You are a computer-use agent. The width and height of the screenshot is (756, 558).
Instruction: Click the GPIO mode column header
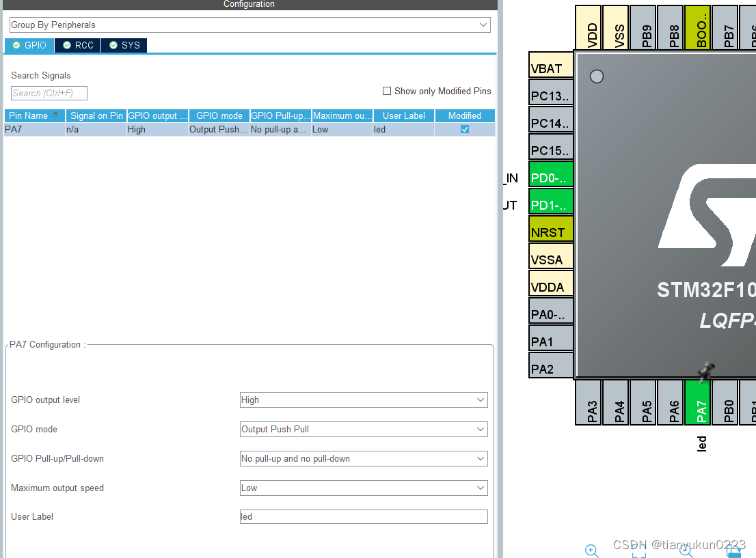pyautogui.click(x=219, y=115)
